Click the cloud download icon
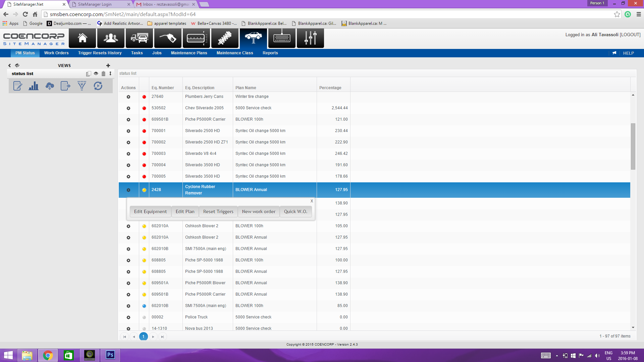This screenshot has height=362, width=644. pos(50,86)
